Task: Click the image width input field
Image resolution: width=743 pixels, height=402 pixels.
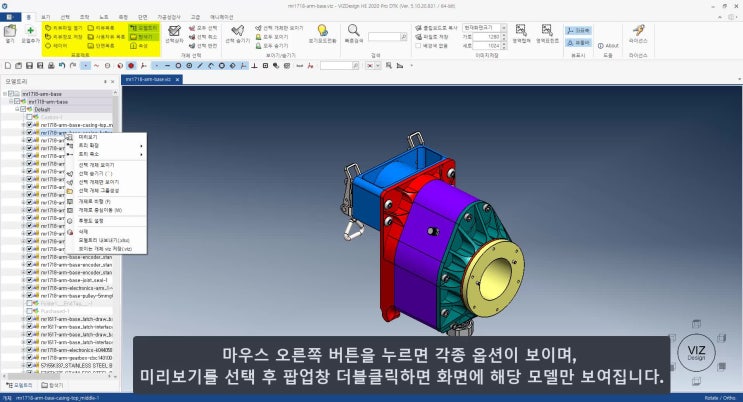Action: click(487, 37)
